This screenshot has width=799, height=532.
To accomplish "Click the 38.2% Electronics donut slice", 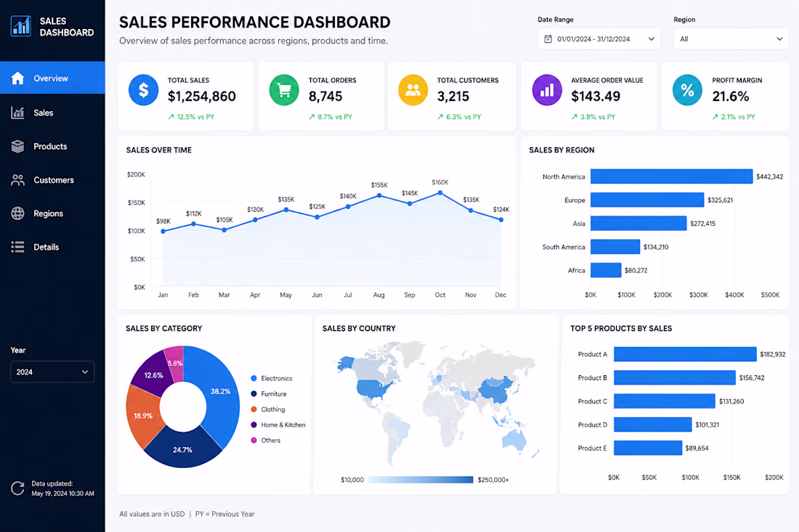I will tap(221, 392).
